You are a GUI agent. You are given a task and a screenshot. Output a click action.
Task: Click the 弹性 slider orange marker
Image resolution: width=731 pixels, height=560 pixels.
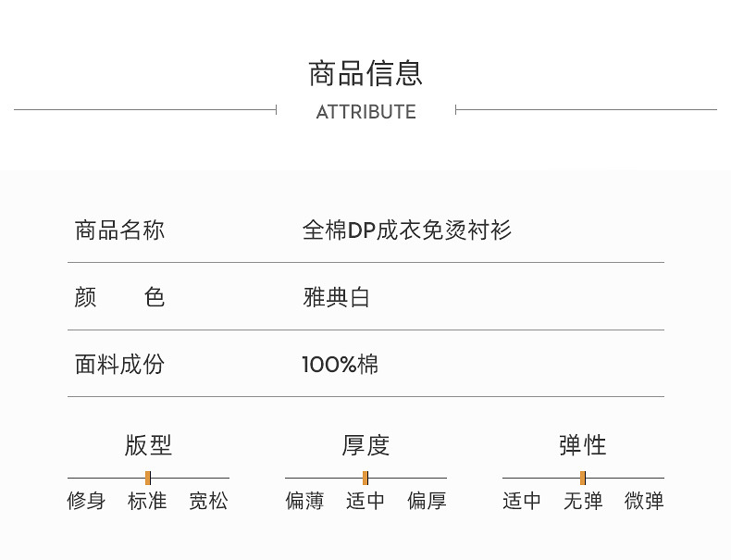click(583, 478)
